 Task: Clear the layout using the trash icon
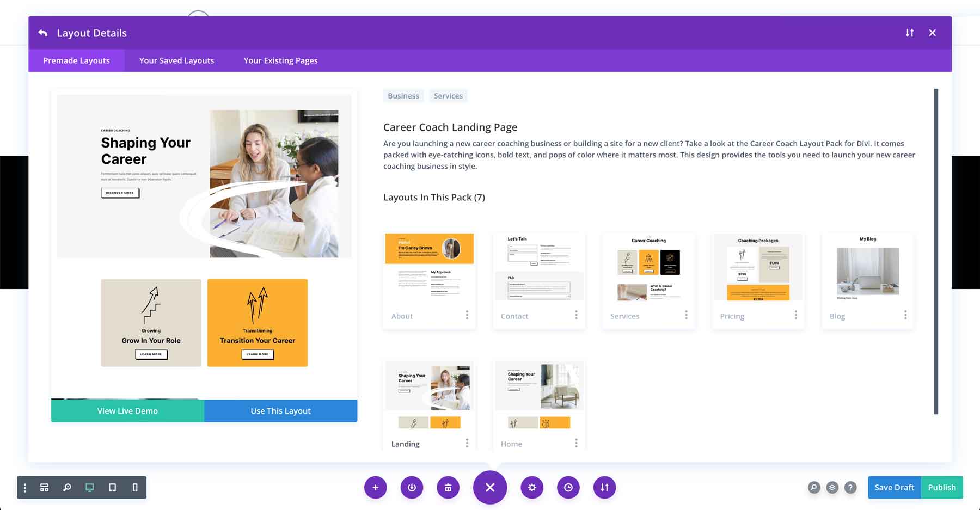[x=448, y=487]
